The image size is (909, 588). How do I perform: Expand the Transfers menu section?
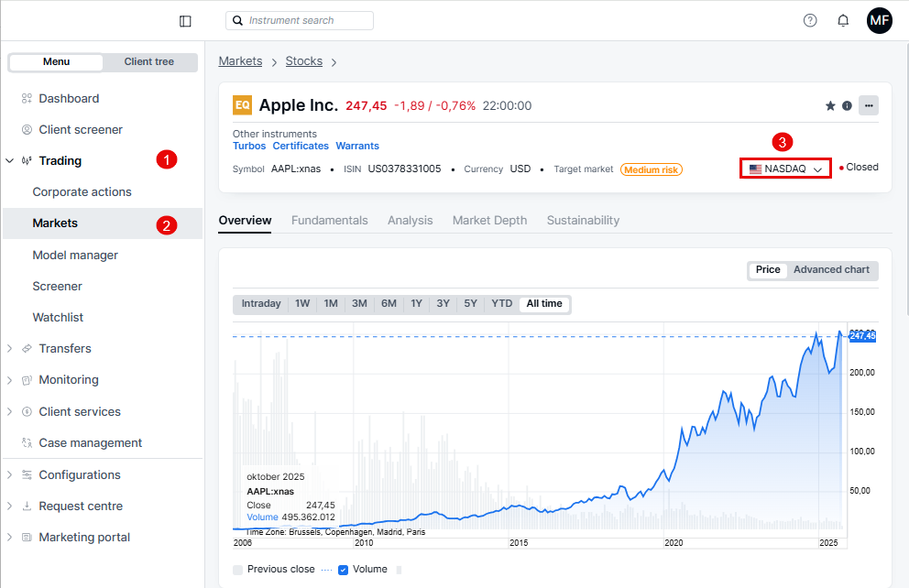[x=9, y=348]
